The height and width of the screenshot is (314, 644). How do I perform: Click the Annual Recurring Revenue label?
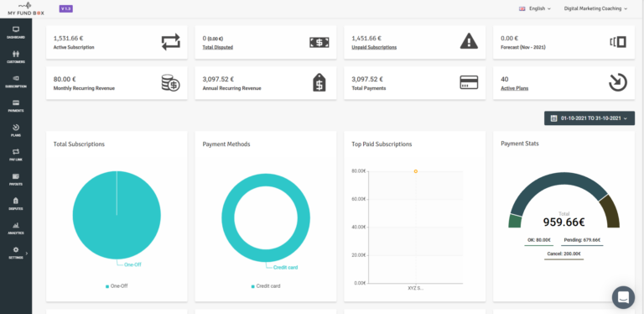pyautogui.click(x=231, y=88)
